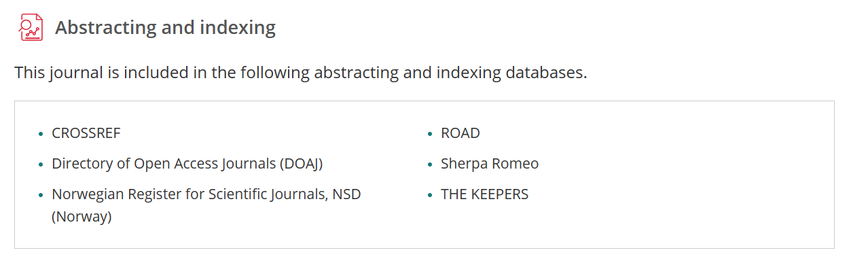Open the ROAD database entry
Image resolution: width=868 pixels, height=261 pixels.
460,133
